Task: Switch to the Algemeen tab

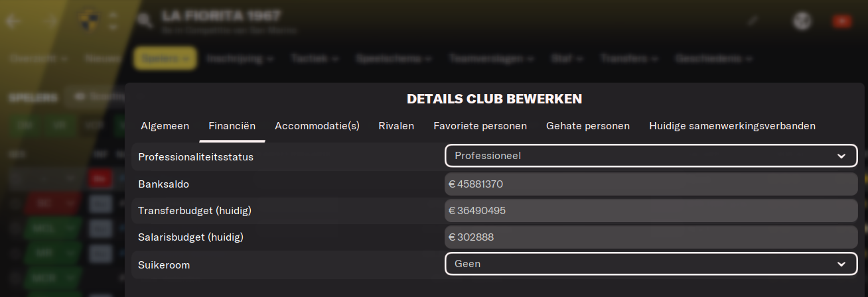Action: (x=165, y=126)
